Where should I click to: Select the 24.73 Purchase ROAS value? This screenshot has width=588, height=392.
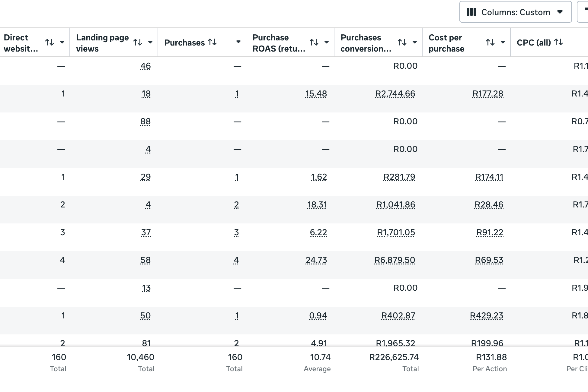[x=316, y=260]
